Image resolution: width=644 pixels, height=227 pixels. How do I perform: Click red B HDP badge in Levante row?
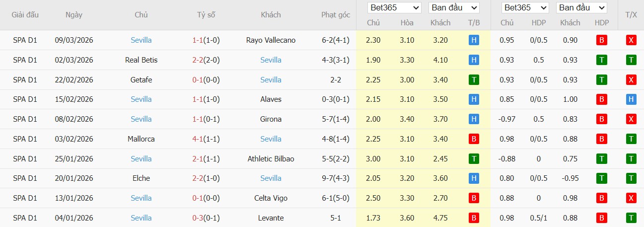(601, 218)
